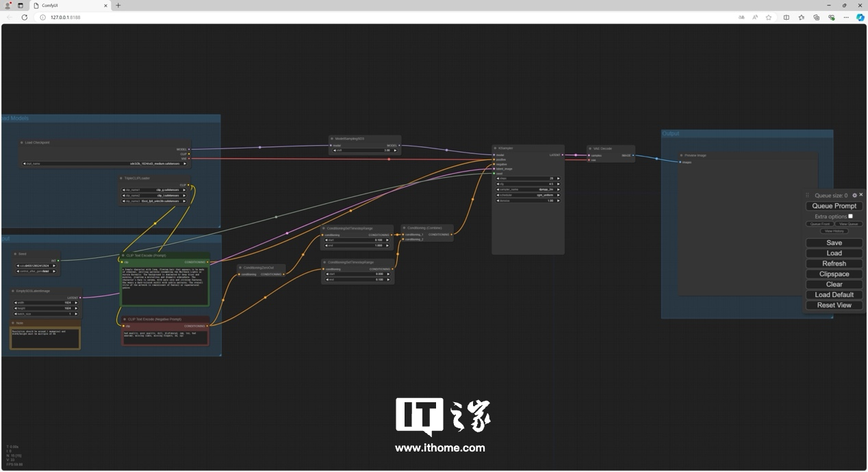Collapse the TripleCLIPLoader node header icon
This screenshot has height=472, width=868.
click(x=120, y=179)
